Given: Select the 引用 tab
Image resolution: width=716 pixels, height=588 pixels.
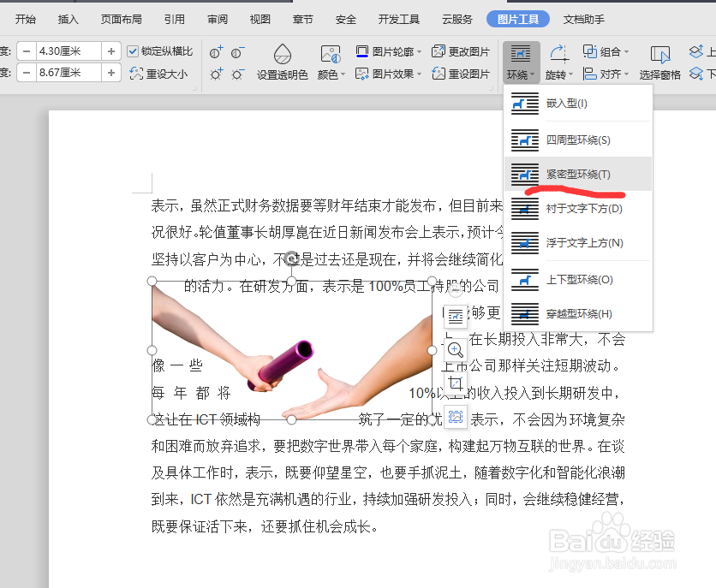Looking at the screenshot, I should [x=175, y=19].
